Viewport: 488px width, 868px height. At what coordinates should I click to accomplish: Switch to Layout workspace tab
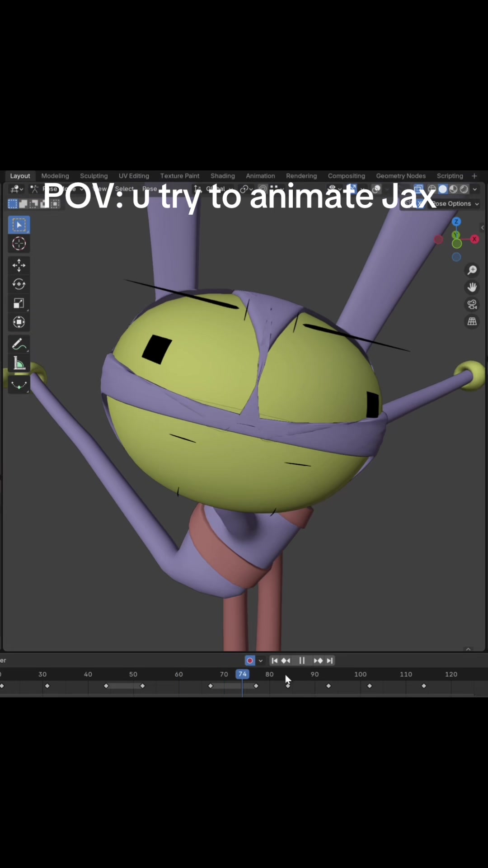(x=20, y=176)
